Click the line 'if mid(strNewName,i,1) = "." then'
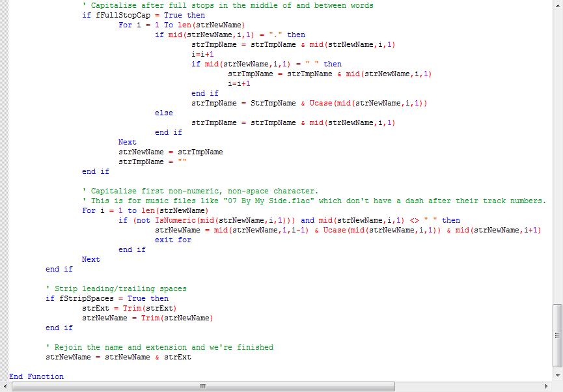This screenshot has width=563, height=392. point(230,35)
